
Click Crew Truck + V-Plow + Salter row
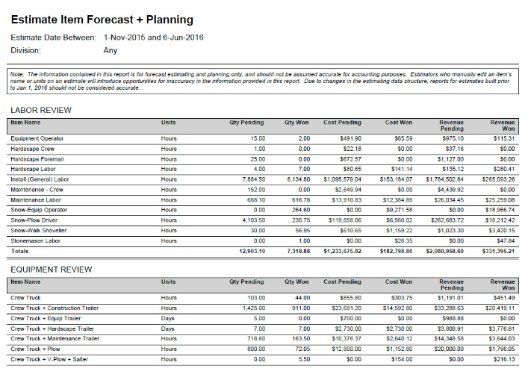coord(263,359)
